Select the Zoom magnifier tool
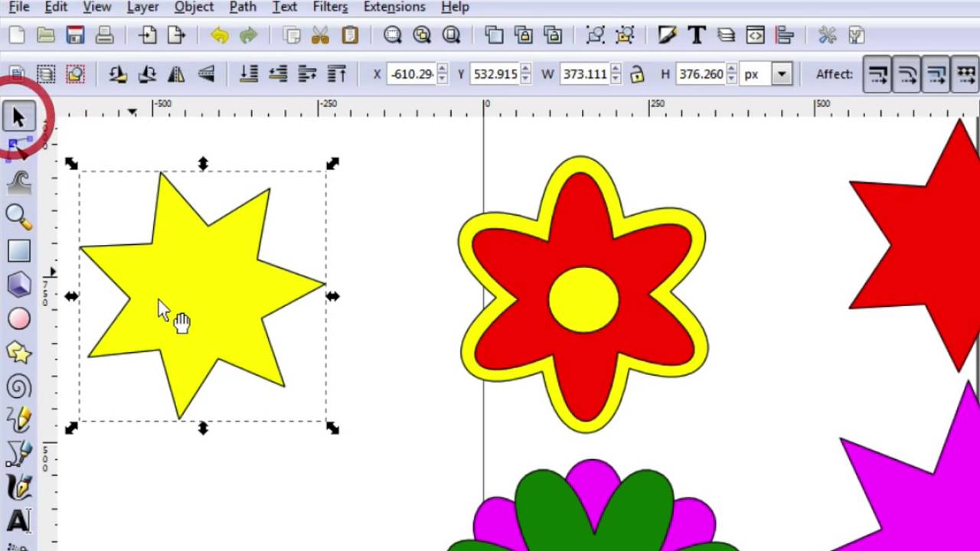The image size is (980, 551). 18,217
